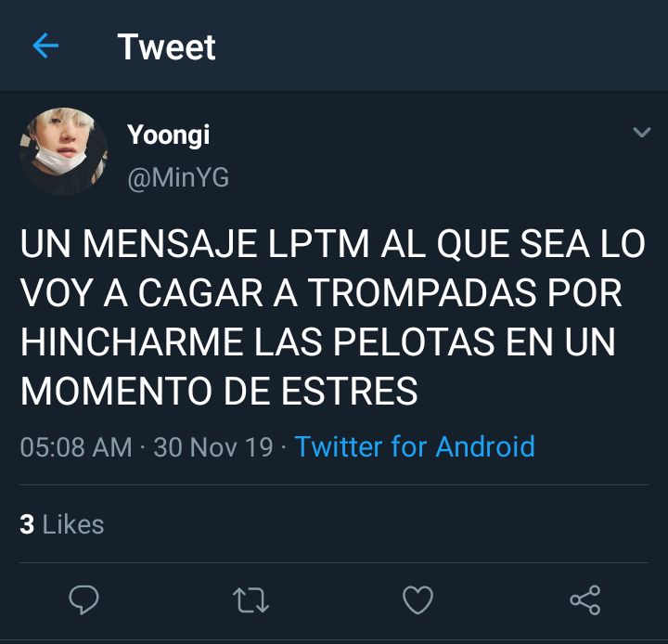Tap the Yoongi display name
Image resolution: width=668 pixels, height=644 pixels.
tap(168, 135)
